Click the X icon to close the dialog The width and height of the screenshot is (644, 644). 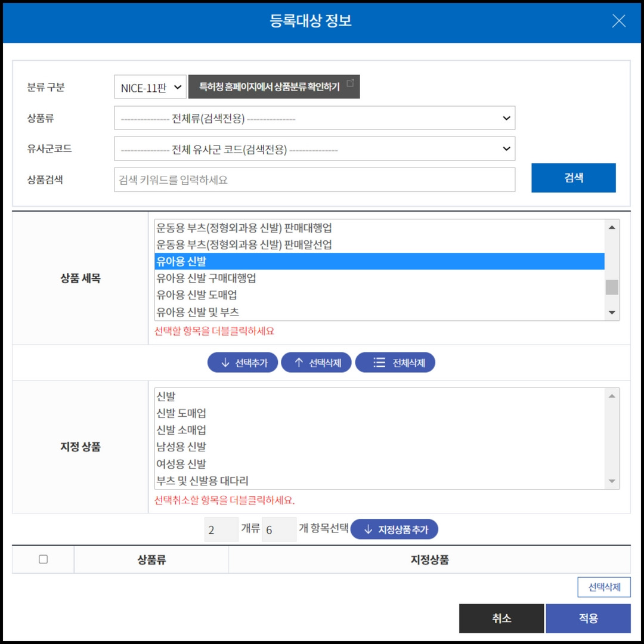(x=618, y=21)
